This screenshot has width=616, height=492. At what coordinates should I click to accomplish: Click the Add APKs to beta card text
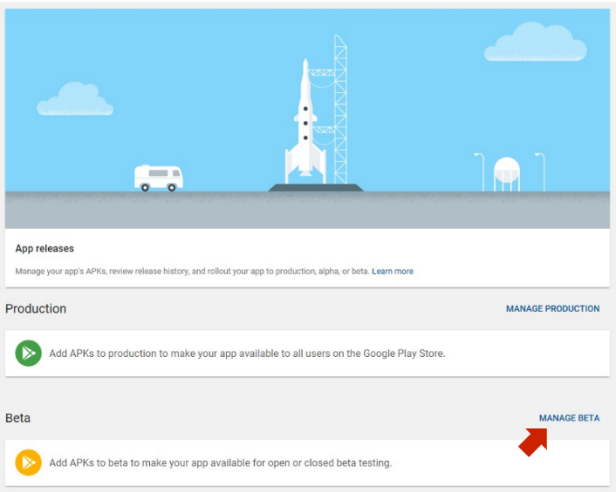220,463
